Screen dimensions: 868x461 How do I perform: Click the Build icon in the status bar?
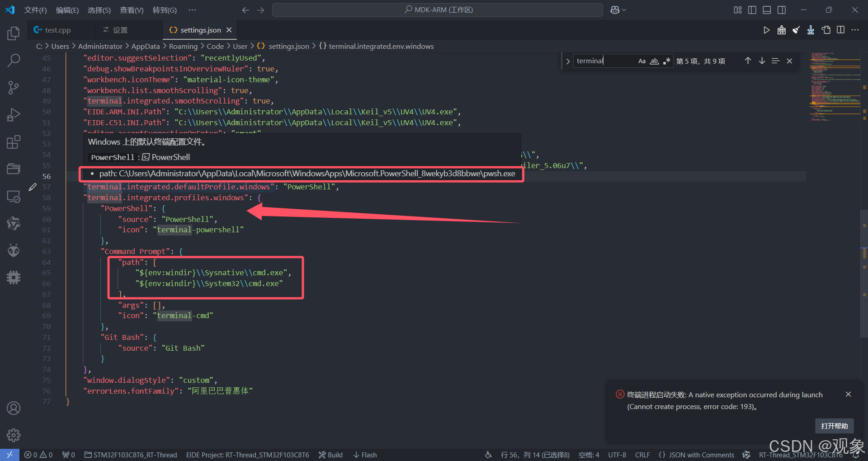point(322,455)
